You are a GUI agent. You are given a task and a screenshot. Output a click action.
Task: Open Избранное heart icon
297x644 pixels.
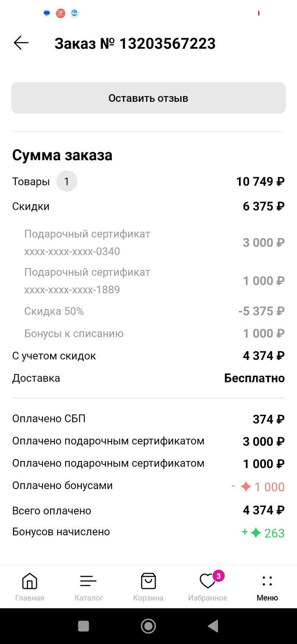click(207, 582)
